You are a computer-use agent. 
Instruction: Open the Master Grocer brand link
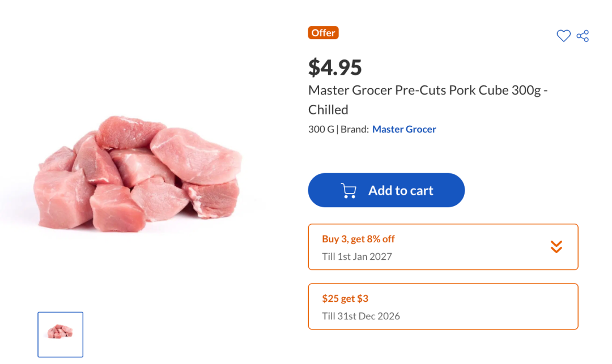coord(404,129)
